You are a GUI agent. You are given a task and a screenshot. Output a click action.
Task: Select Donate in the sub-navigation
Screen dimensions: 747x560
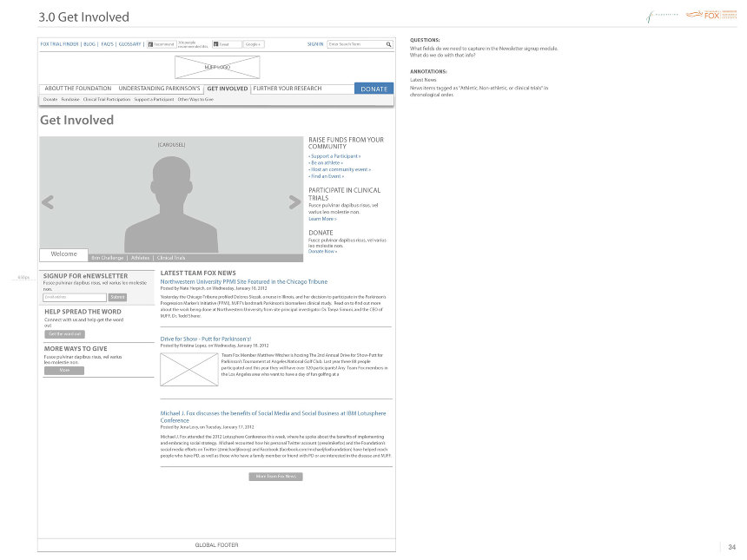coord(50,100)
